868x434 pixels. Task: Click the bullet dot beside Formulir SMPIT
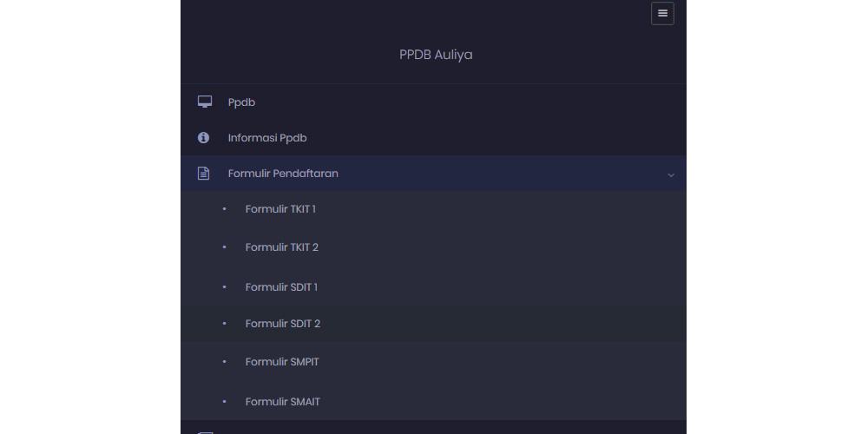224,362
